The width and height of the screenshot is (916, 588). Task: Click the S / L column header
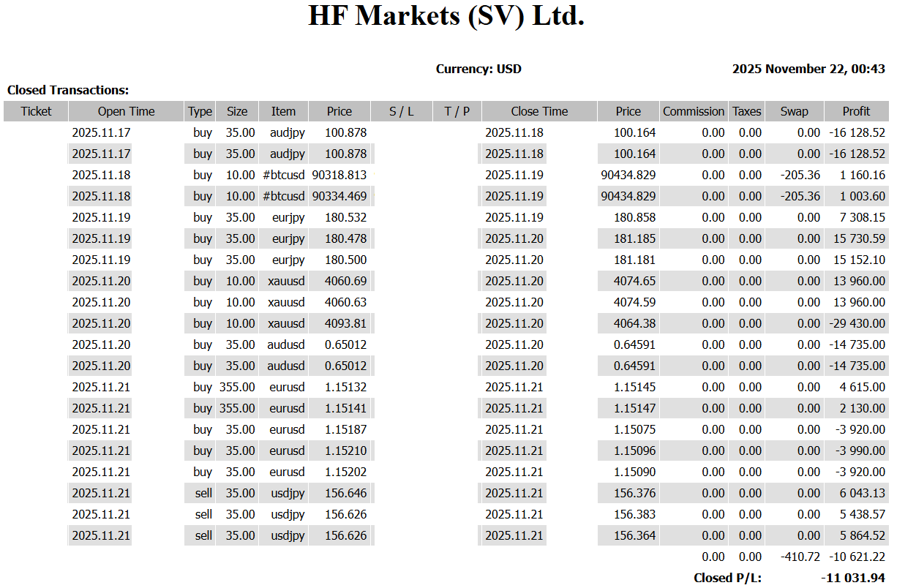402,111
